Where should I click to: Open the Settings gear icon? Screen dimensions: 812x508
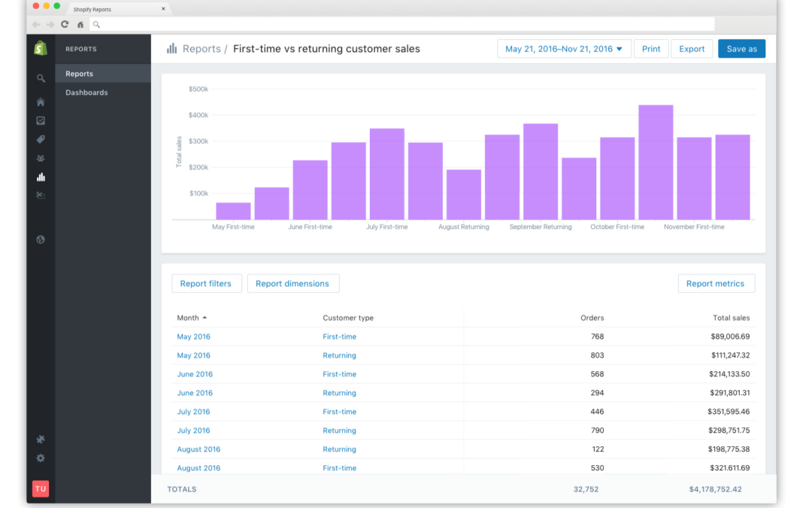point(41,458)
